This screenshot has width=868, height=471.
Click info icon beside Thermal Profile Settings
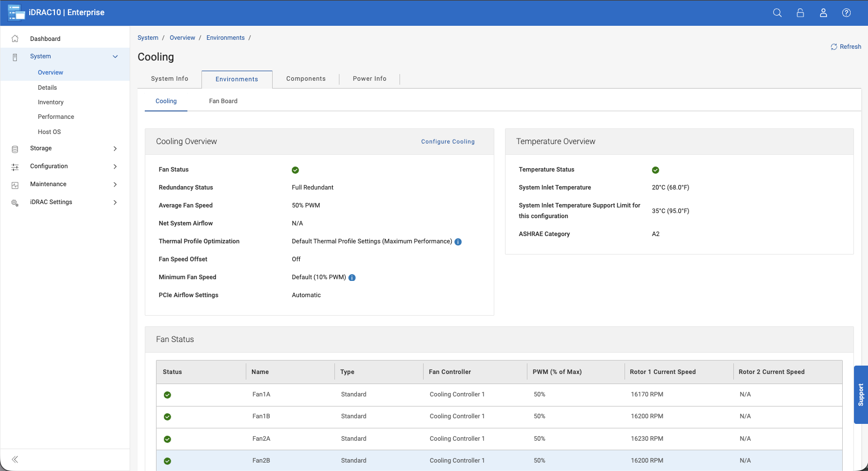458,242
